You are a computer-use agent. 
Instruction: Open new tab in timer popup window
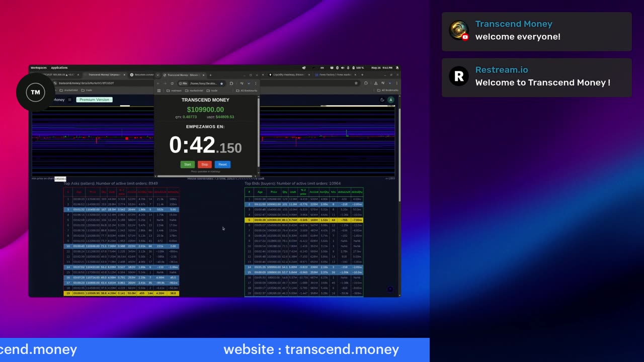(x=210, y=75)
